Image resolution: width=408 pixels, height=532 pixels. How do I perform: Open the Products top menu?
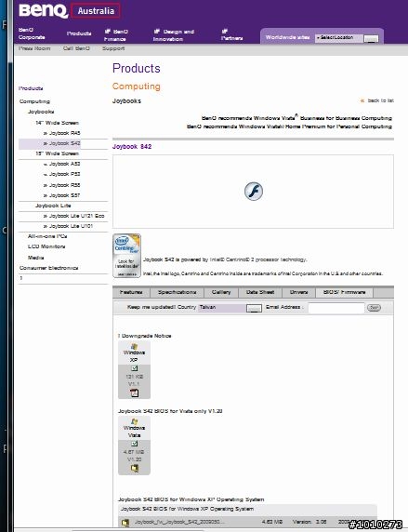[79, 33]
